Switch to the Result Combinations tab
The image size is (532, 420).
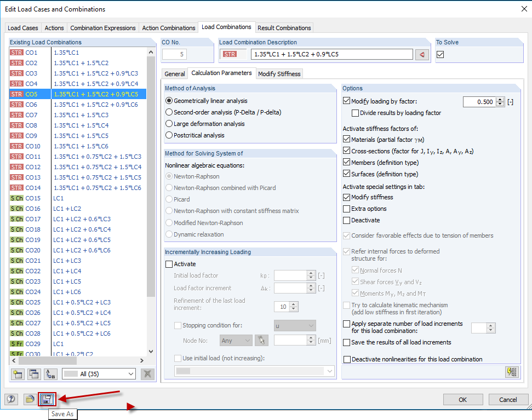[x=284, y=27]
